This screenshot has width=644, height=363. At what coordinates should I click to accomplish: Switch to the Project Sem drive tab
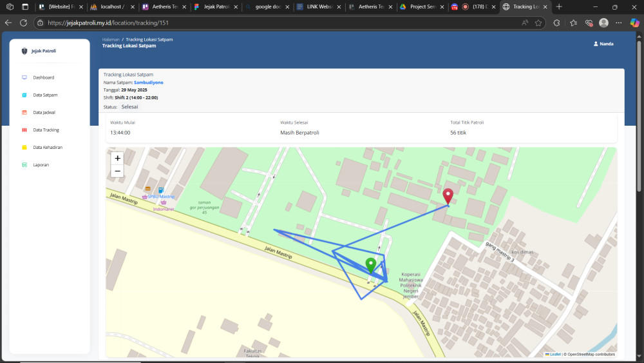422,6
